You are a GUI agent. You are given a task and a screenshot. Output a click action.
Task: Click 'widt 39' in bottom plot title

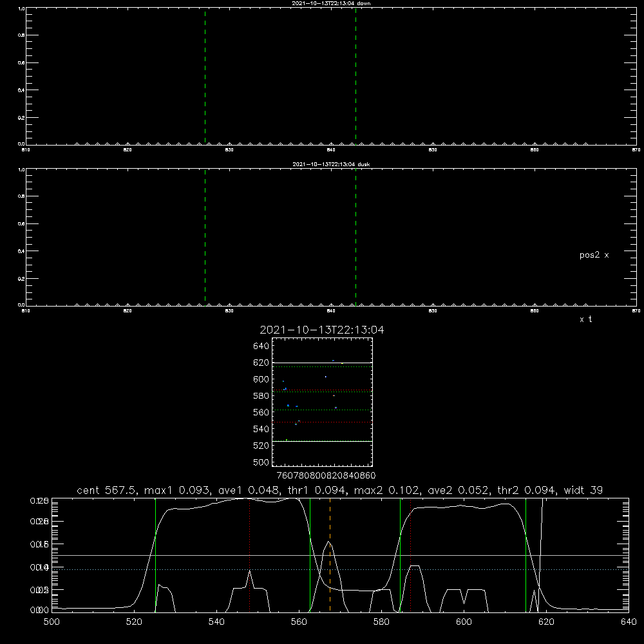point(583,490)
